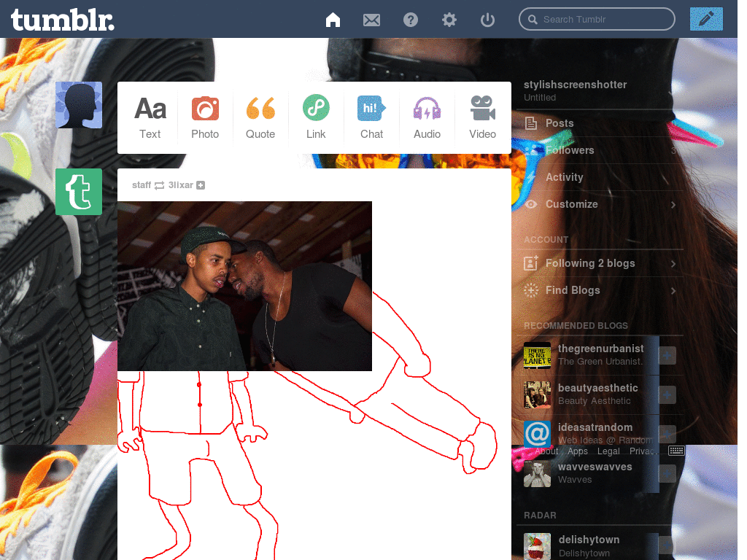The width and height of the screenshot is (747, 560).
Task: Create a new Quote post
Action: tap(260, 117)
